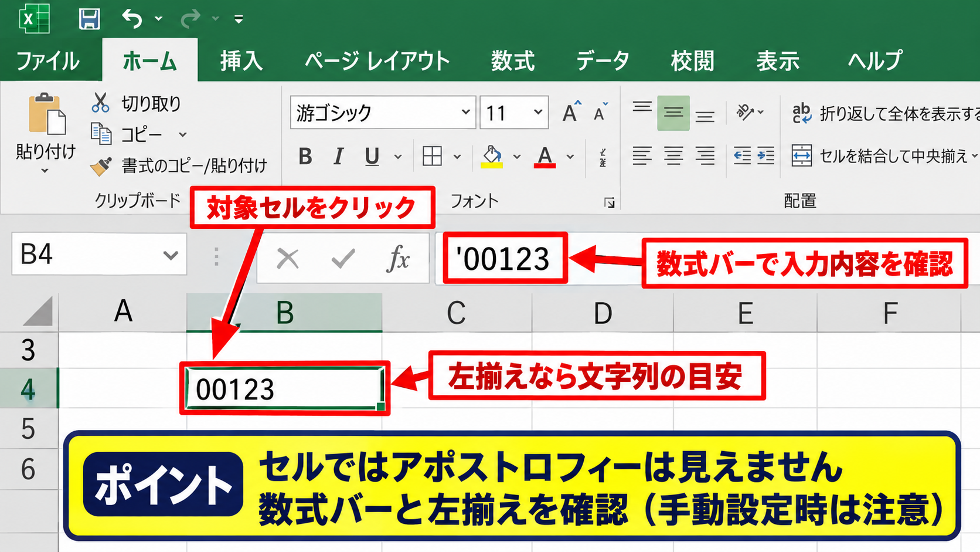Click the increase font size icon
Viewport: 980px width, 552px height.
pos(571,111)
